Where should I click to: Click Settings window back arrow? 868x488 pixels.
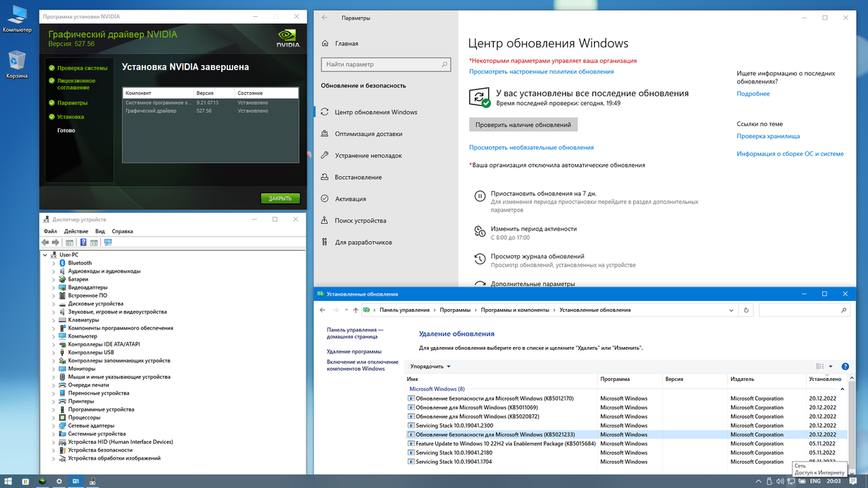pos(325,18)
